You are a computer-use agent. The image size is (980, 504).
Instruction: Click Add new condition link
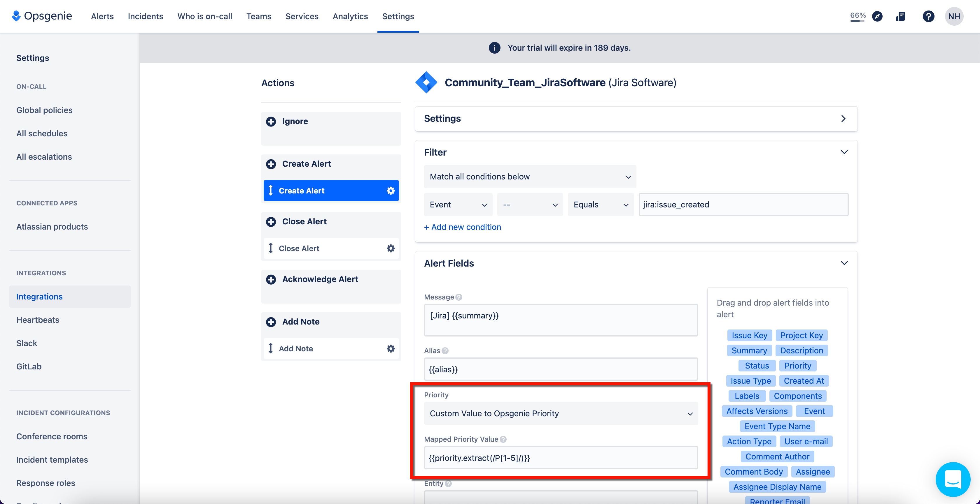(462, 227)
